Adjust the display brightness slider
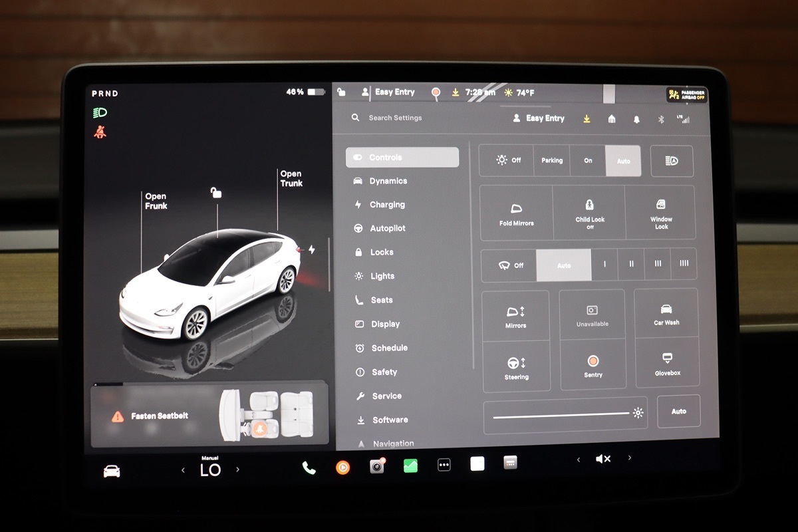Screen dimensions: 798x532 (x=562, y=414)
